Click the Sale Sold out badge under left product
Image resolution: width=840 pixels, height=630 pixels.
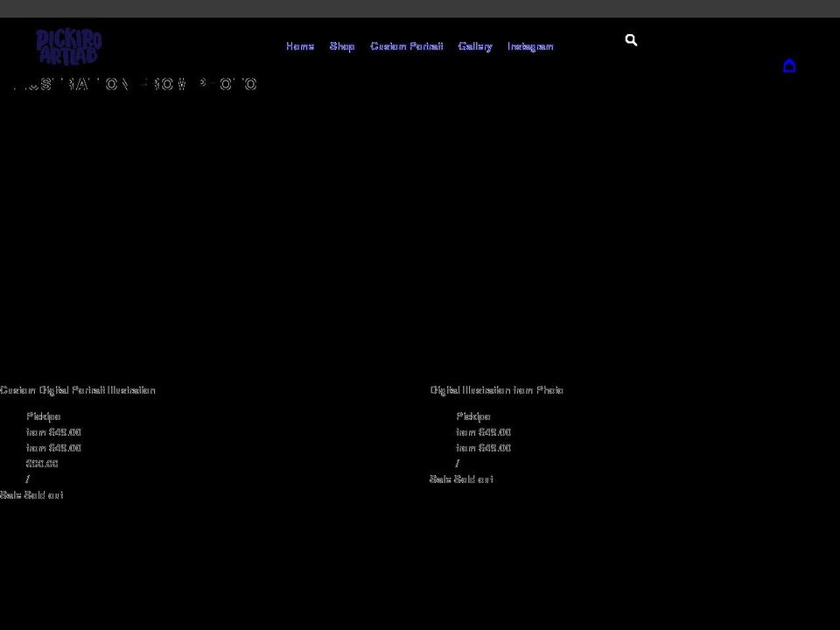pyautogui.click(x=31, y=494)
